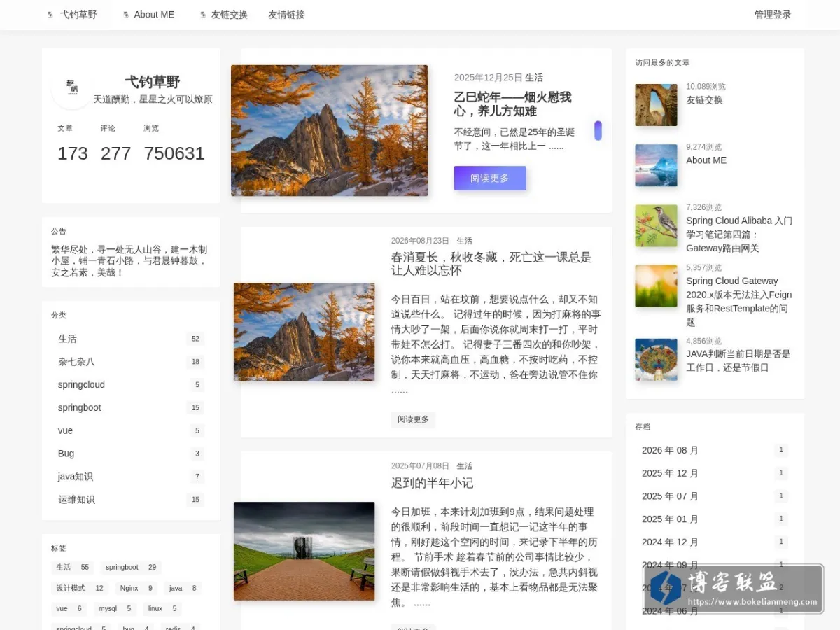The image size is (840, 630).
Task: Click the 173 文章 count
Action: tap(73, 153)
